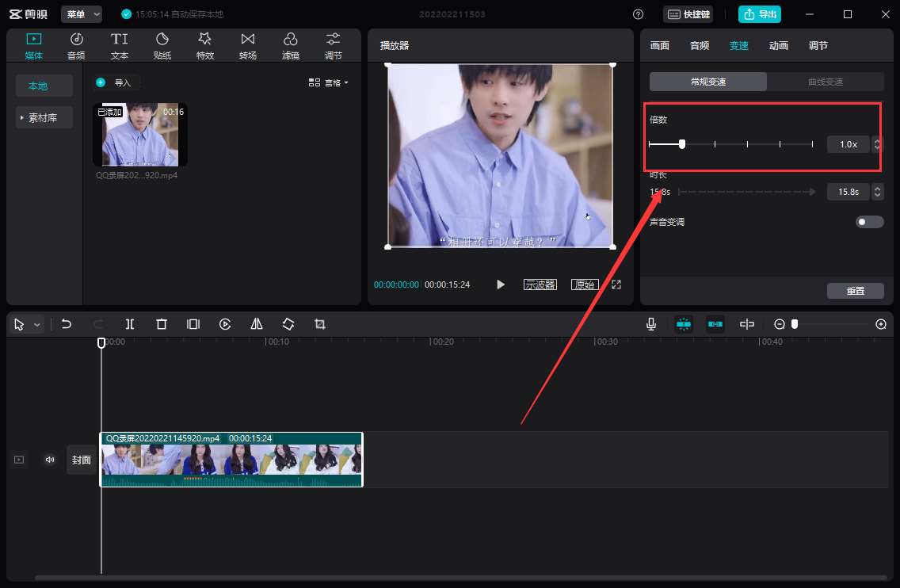Select the mirror flip tool above timeline
This screenshot has height=588, width=900.
pyautogui.click(x=256, y=324)
